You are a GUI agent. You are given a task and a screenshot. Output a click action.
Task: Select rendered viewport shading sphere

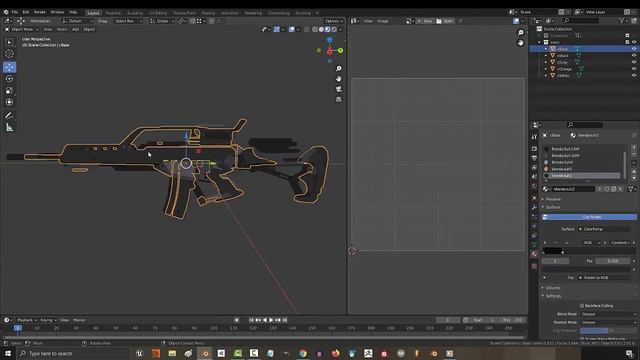334,29
